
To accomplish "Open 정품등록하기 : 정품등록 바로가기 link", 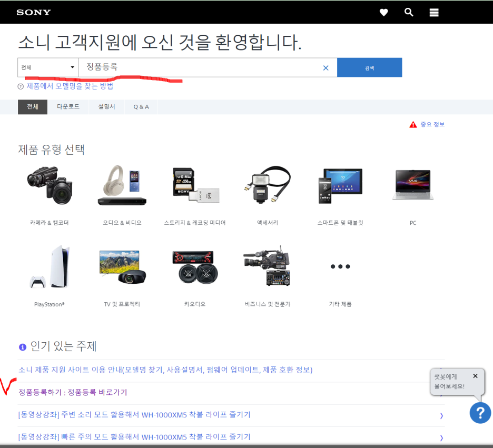I will pos(73,392).
